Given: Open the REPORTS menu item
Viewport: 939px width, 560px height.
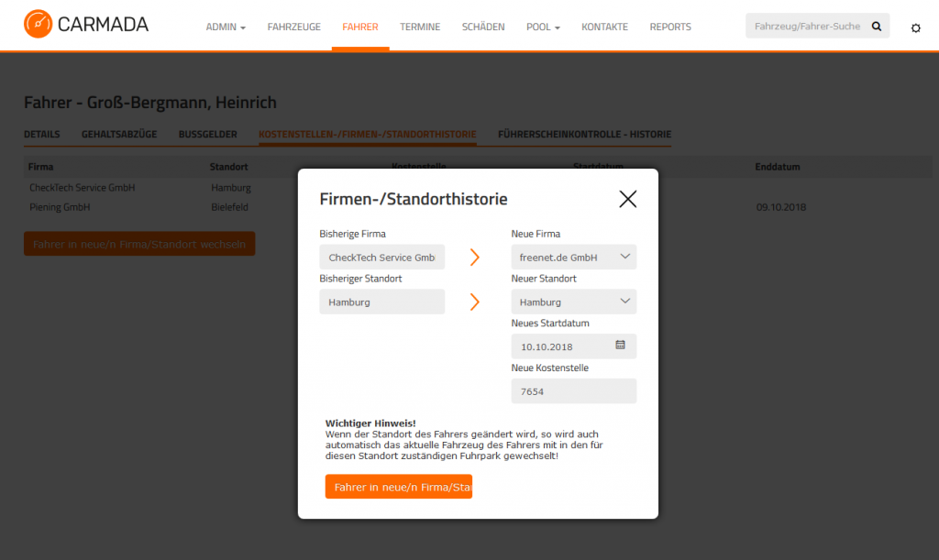Looking at the screenshot, I should (x=670, y=27).
